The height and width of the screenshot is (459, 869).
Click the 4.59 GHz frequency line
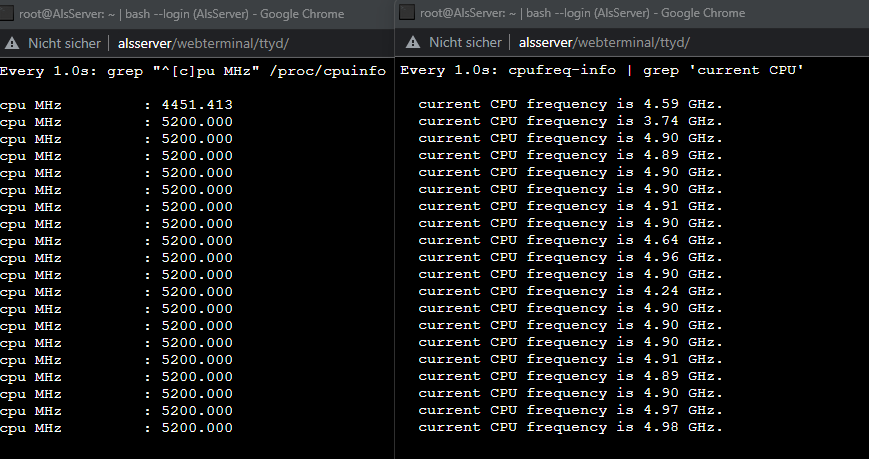[x=571, y=104]
